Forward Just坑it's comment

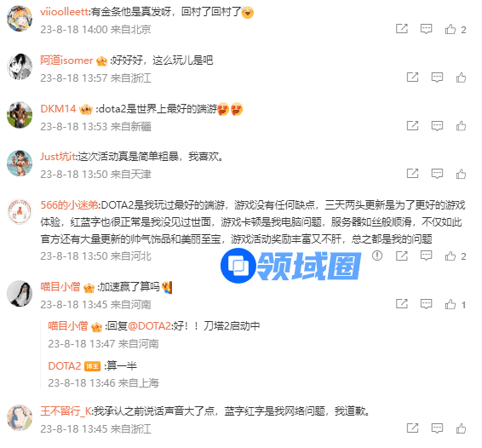[412, 174]
